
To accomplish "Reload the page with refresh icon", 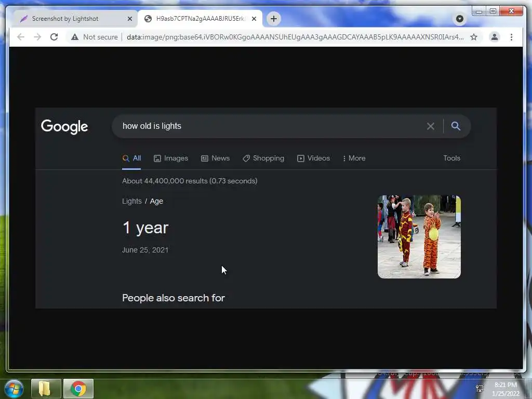I will pos(54,37).
